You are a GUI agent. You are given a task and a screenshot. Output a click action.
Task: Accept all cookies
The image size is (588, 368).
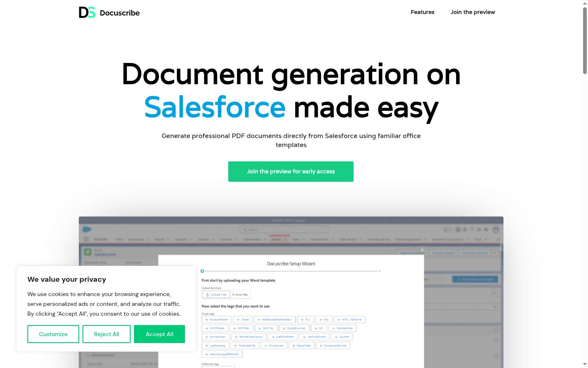(x=160, y=334)
